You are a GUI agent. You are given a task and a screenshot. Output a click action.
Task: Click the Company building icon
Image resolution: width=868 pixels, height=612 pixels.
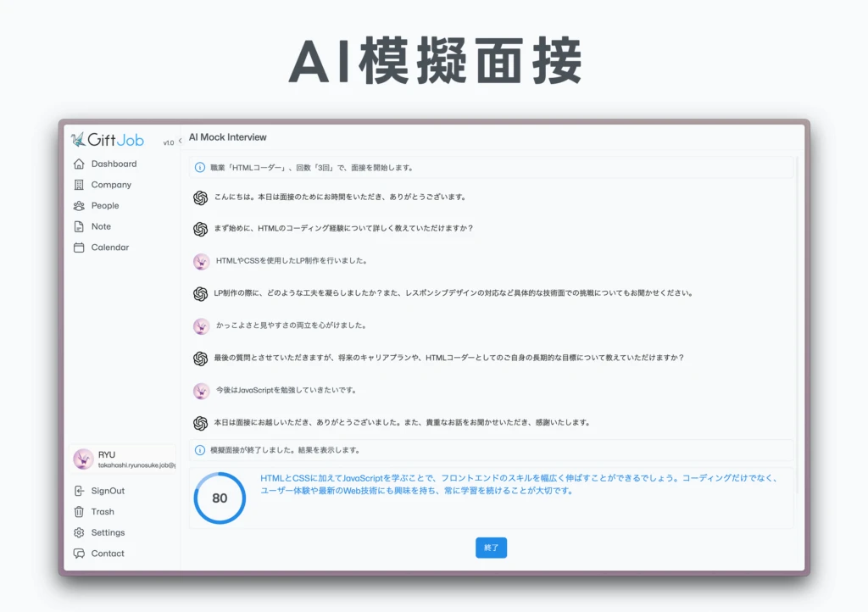tap(78, 185)
